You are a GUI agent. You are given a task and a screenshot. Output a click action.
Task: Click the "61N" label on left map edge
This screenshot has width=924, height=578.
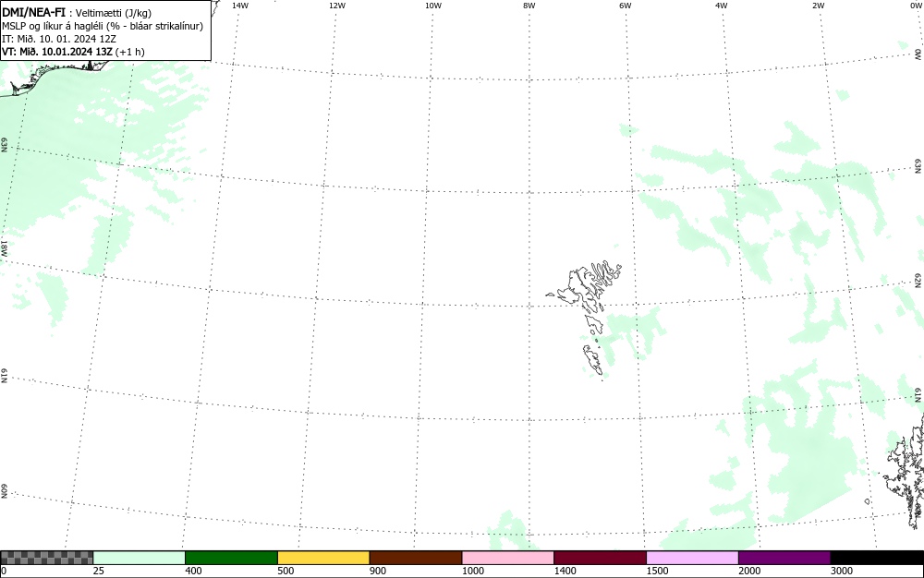click(x=4, y=376)
